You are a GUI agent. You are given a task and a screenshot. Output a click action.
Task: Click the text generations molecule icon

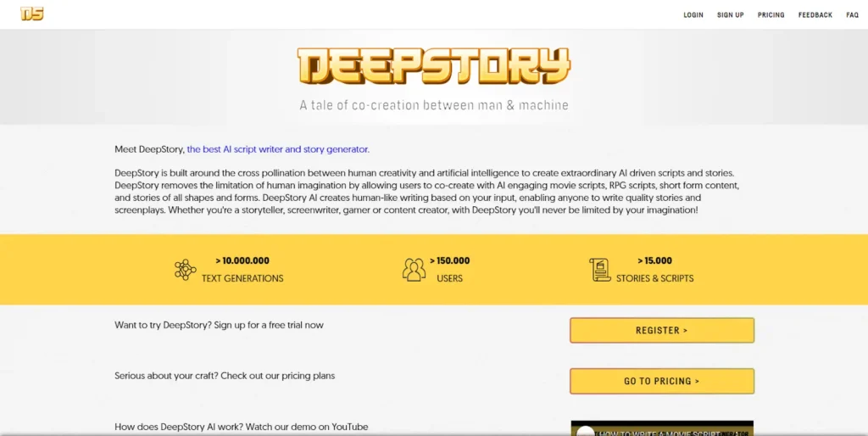point(185,270)
